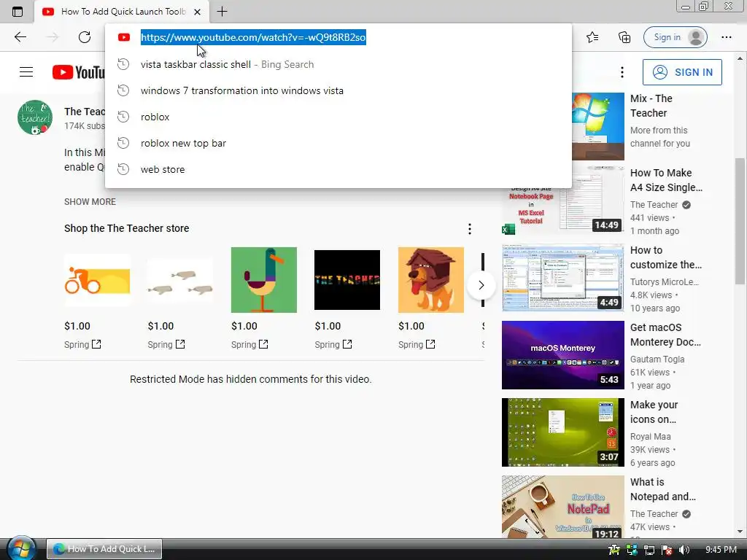
Task: Click the browser Sign in profile button
Action: (675, 37)
